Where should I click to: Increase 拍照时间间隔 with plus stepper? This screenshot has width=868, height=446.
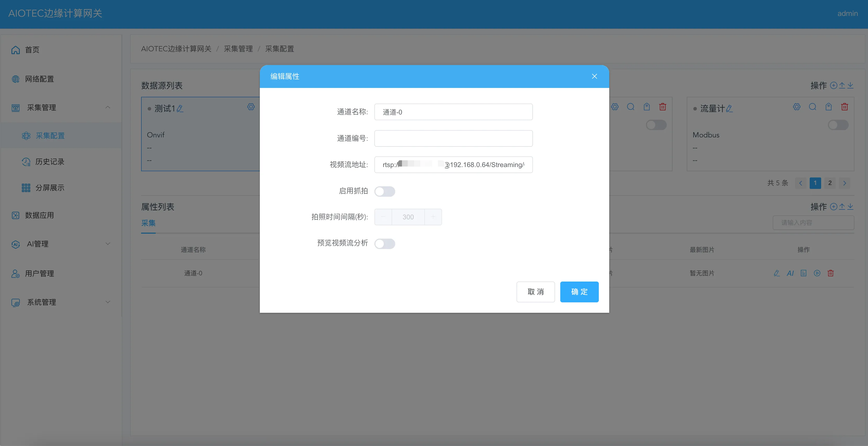pyautogui.click(x=433, y=217)
